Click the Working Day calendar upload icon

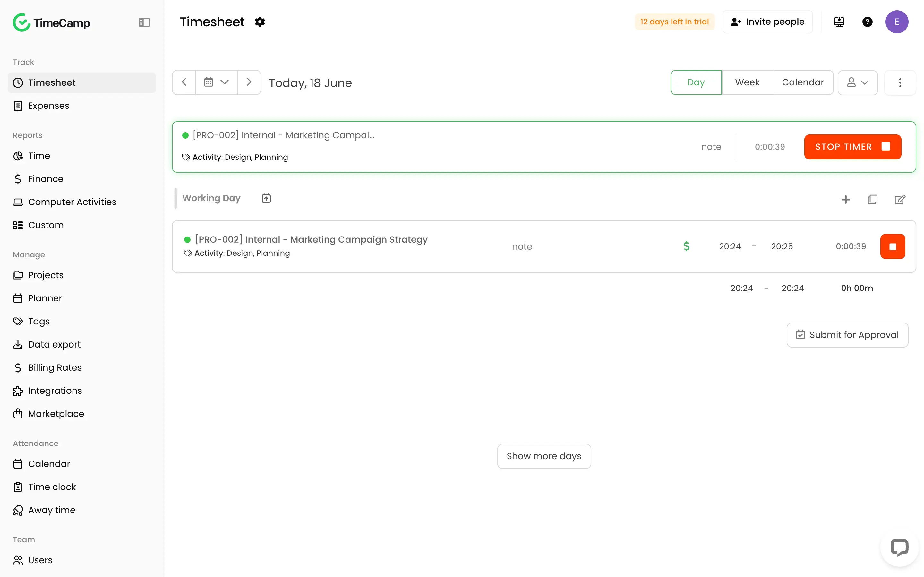click(266, 198)
